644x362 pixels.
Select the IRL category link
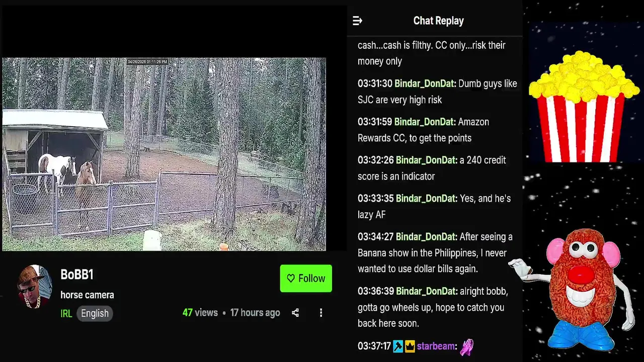pyautogui.click(x=66, y=313)
